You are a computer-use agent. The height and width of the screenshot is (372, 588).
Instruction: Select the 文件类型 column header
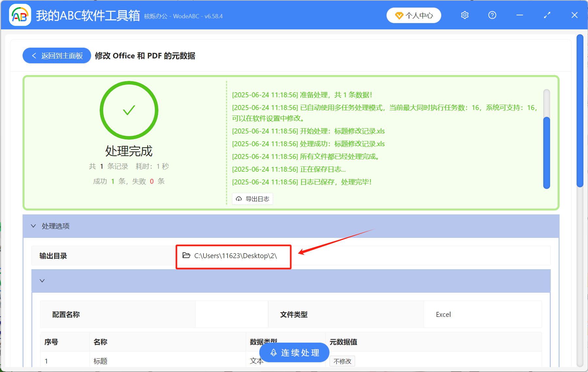click(293, 314)
